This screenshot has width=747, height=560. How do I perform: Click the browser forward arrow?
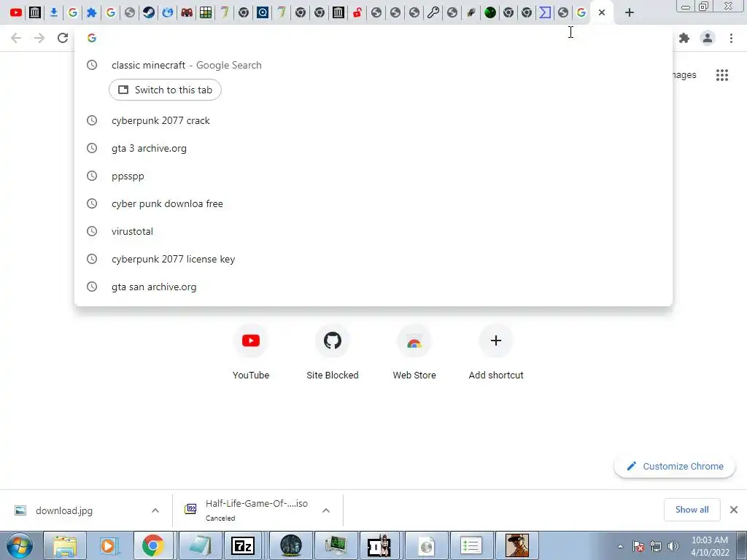[39, 38]
